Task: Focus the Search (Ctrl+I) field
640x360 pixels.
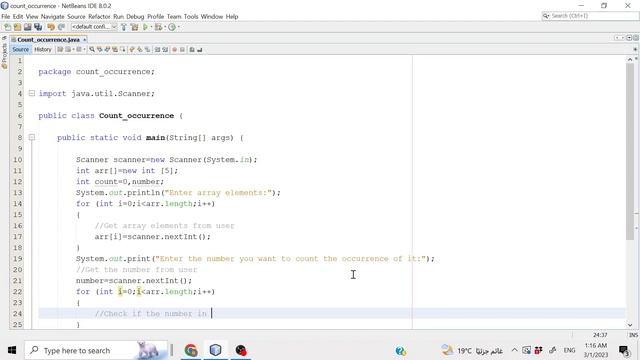Action: coord(590,16)
